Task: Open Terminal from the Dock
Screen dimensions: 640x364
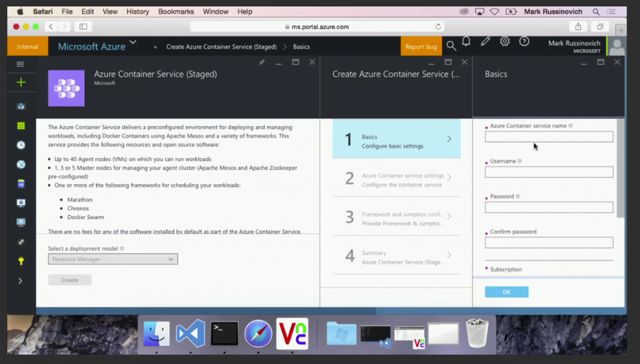Action: click(224, 333)
